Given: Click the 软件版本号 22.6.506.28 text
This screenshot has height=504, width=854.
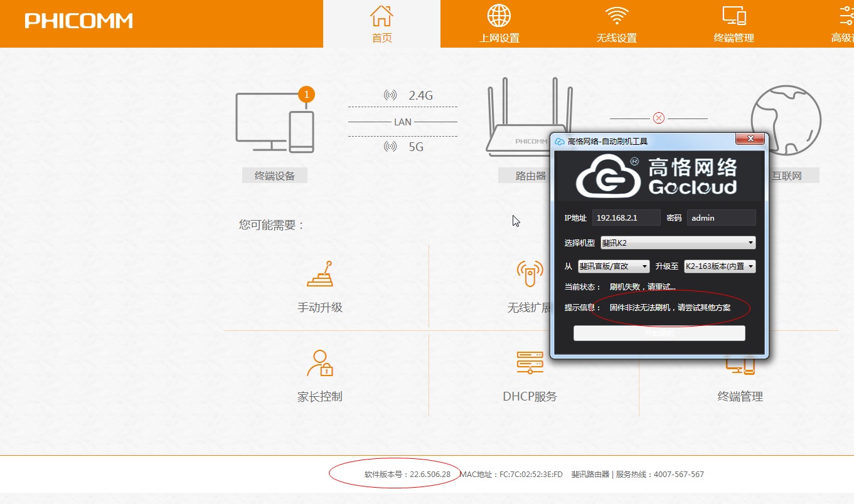Looking at the screenshot, I should coord(407,475).
